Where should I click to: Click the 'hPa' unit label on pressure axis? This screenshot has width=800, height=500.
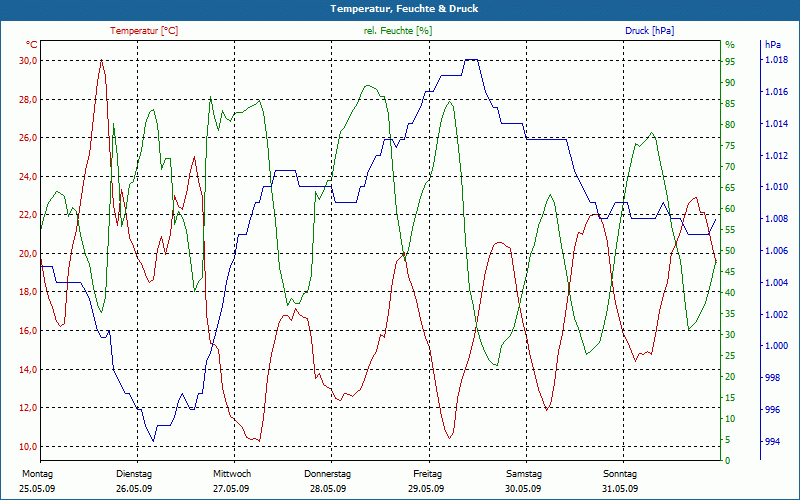[x=773, y=45]
